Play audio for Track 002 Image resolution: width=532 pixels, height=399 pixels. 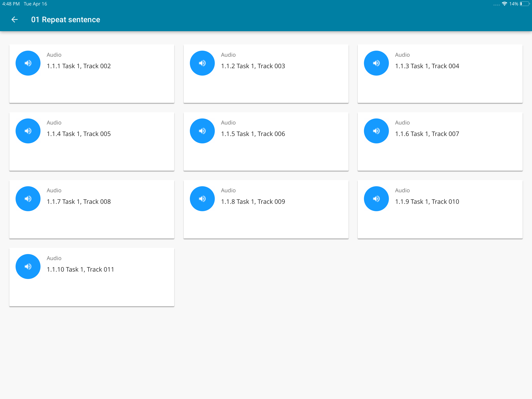pyautogui.click(x=28, y=63)
